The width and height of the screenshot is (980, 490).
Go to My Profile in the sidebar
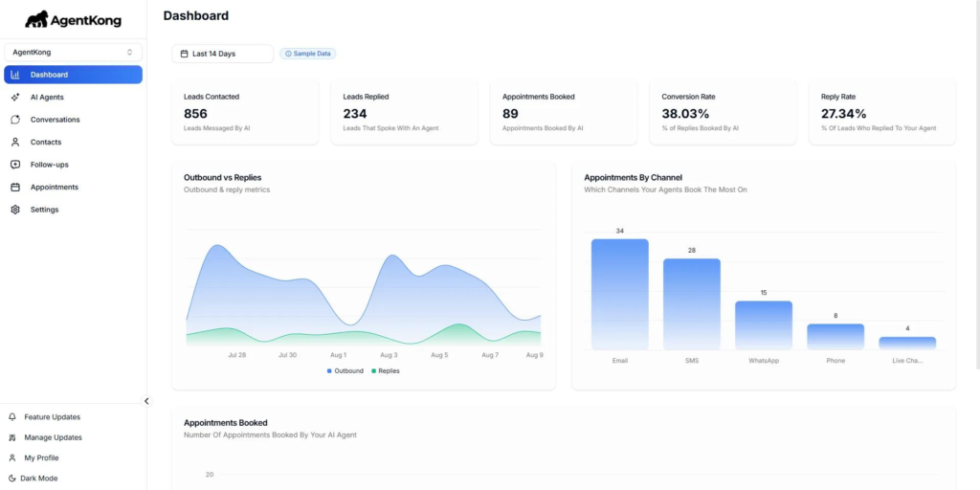pyautogui.click(x=41, y=457)
